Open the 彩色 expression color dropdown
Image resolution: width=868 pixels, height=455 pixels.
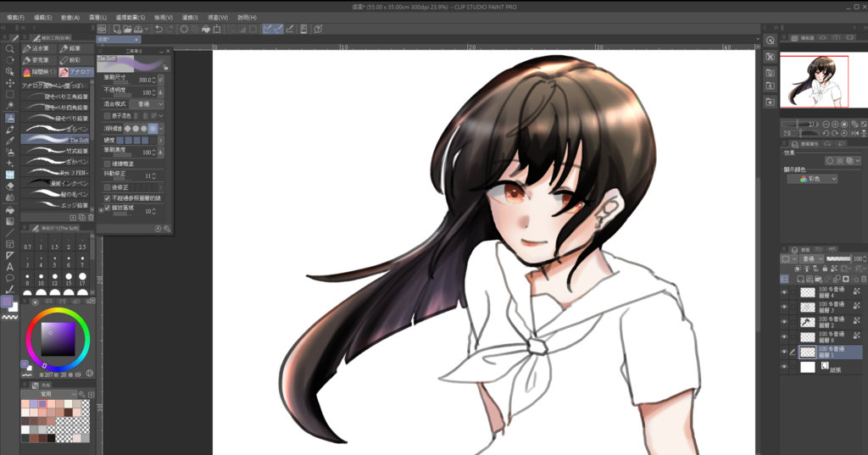coord(812,179)
